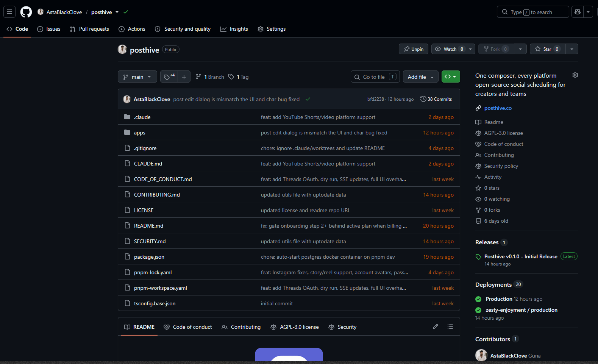This screenshot has width=598, height=364.
Task: Open the Issues tab
Action: 49,29
